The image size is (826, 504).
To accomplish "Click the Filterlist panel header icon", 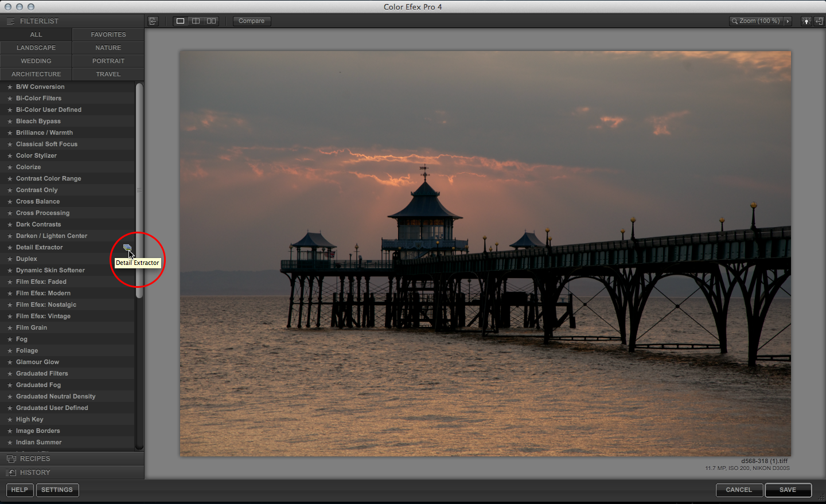I will click(x=10, y=21).
